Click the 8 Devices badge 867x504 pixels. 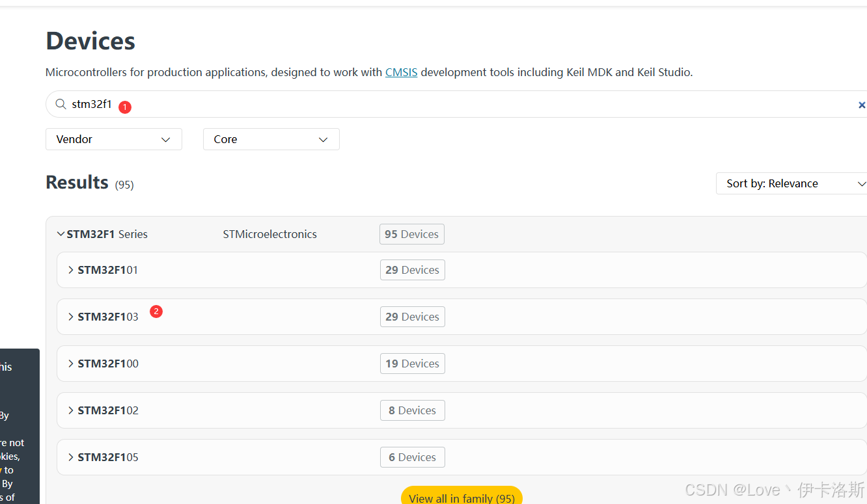[413, 410]
